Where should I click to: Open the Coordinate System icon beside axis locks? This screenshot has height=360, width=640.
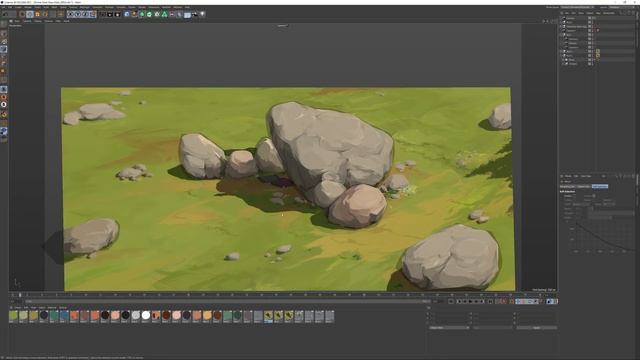tap(93, 14)
